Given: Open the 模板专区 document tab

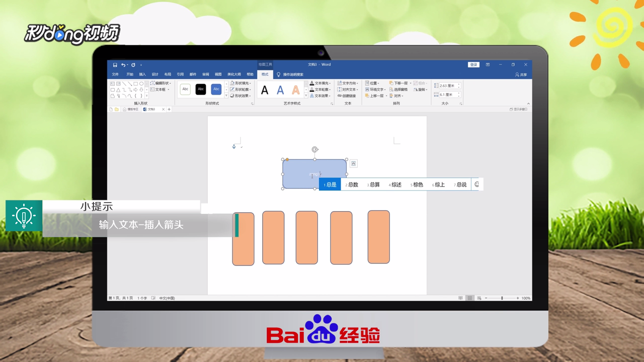Looking at the screenshot, I should [131, 109].
